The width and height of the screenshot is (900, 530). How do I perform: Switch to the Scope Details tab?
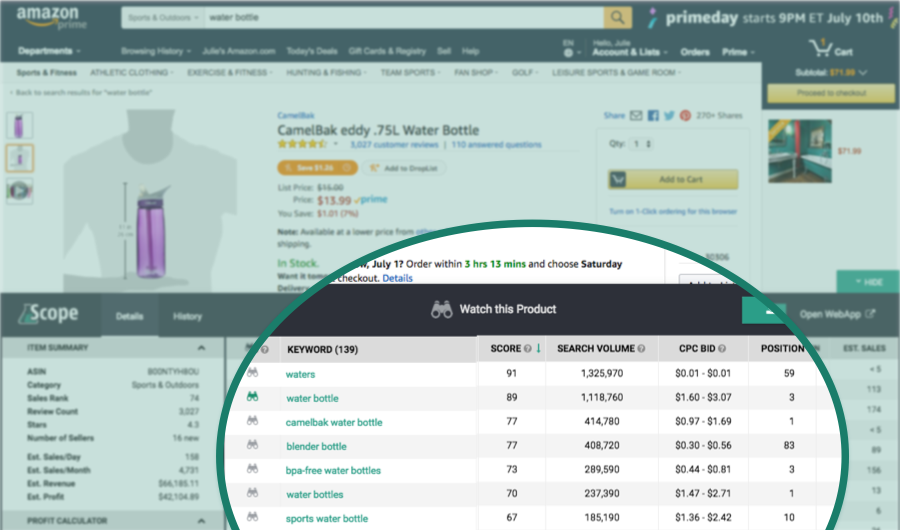pyautogui.click(x=129, y=316)
